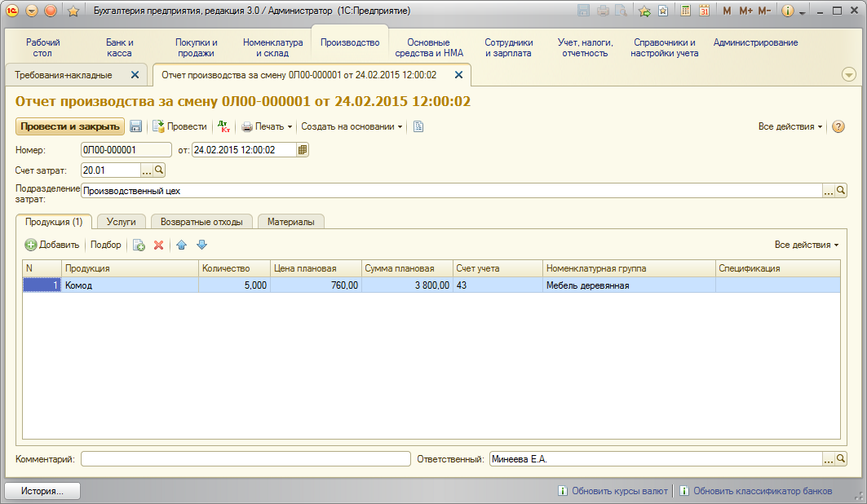Show Дт/Кт posting entries icon
This screenshot has width=867, height=504.
pyautogui.click(x=224, y=126)
